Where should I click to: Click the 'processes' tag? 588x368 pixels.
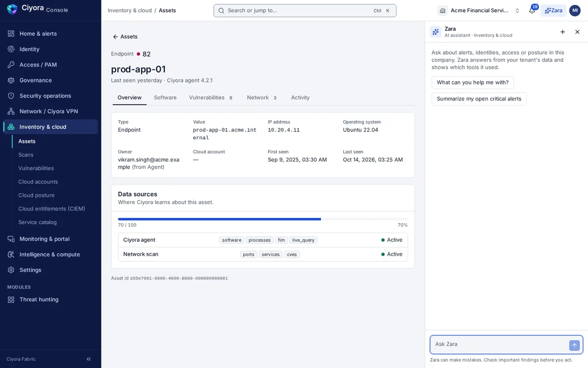pyautogui.click(x=260, y=240)
